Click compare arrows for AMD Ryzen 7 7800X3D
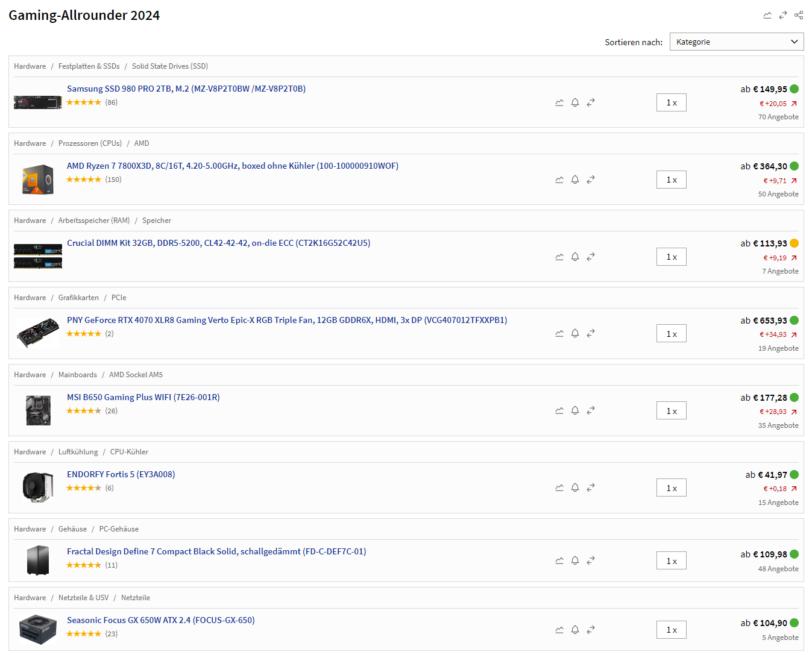Screen dimensions: 812x655 tap(591, 180)
